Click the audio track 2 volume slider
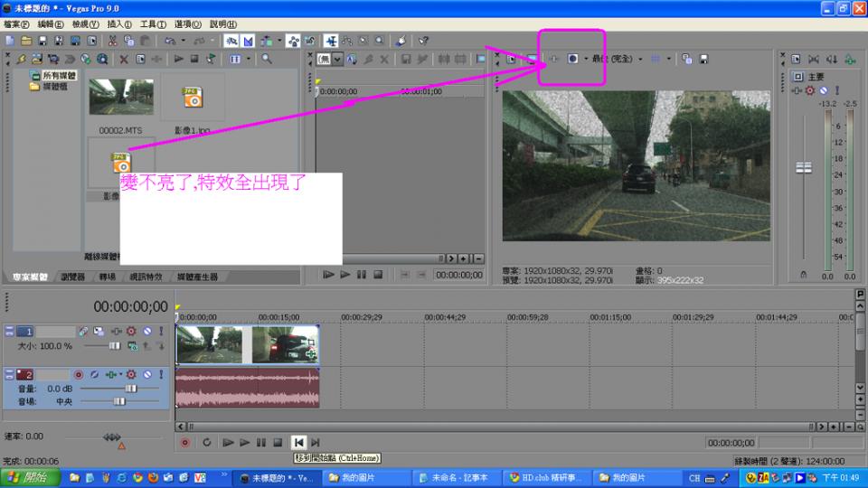The height and width of the screenshot is (488, 868). [x=130, y=388]
